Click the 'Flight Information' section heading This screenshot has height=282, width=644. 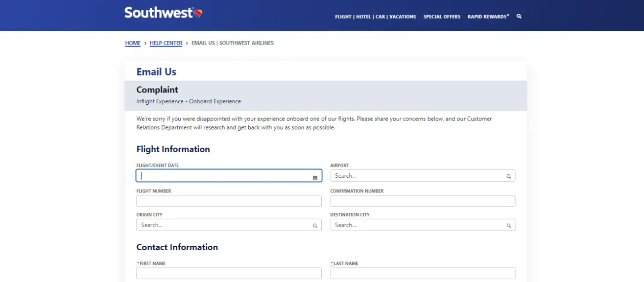pos(173,149)
